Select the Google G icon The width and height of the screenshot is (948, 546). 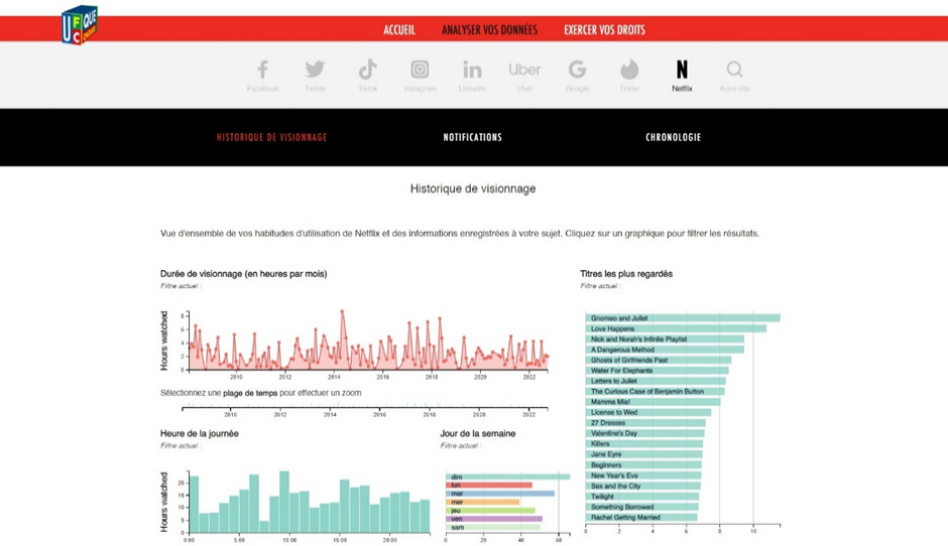point(577,70)
